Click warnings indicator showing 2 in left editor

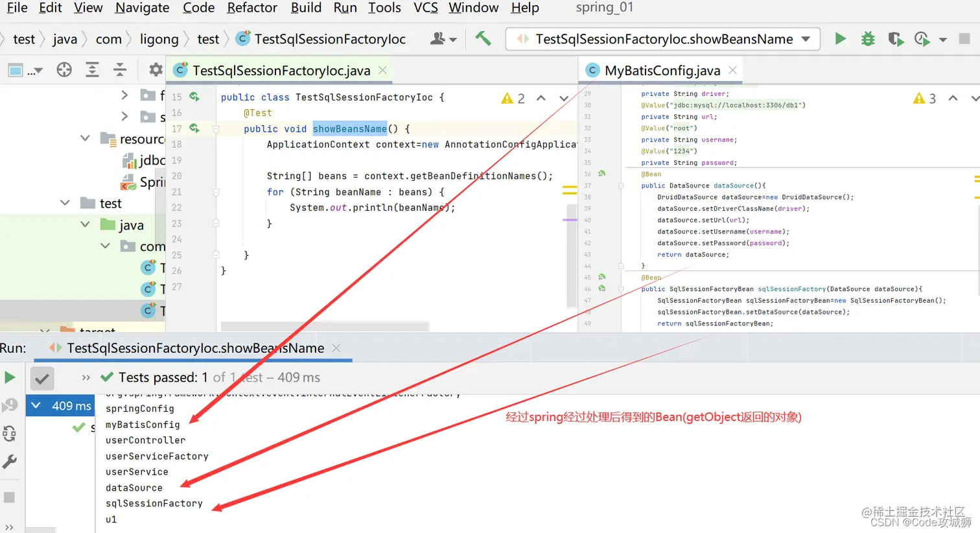[513, 99]
